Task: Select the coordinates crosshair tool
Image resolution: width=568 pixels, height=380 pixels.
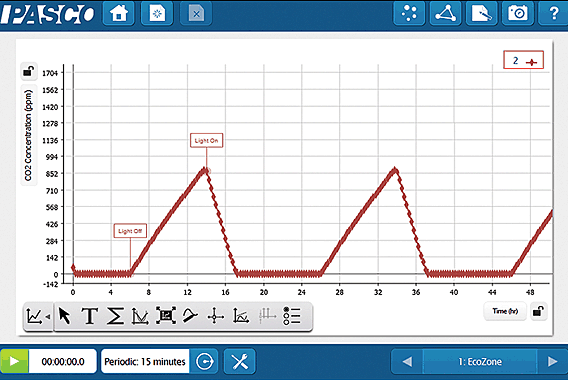Action: (x=215, y=316)
